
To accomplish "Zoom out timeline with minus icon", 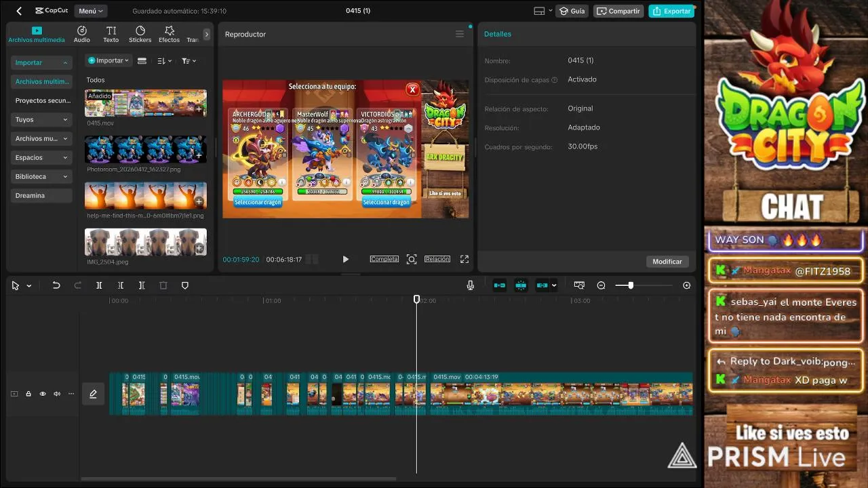I will (x=601, y=285).
